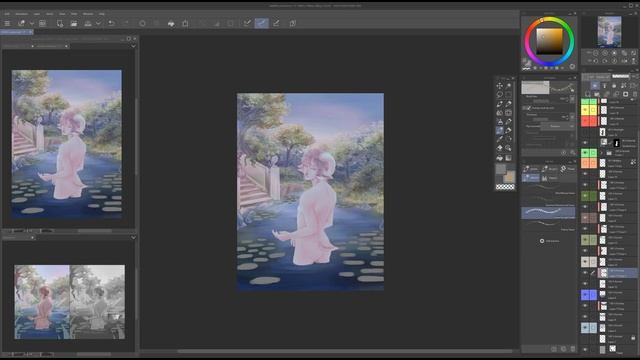Click inside the orange color square picker
640x360 pixels.
549,41
